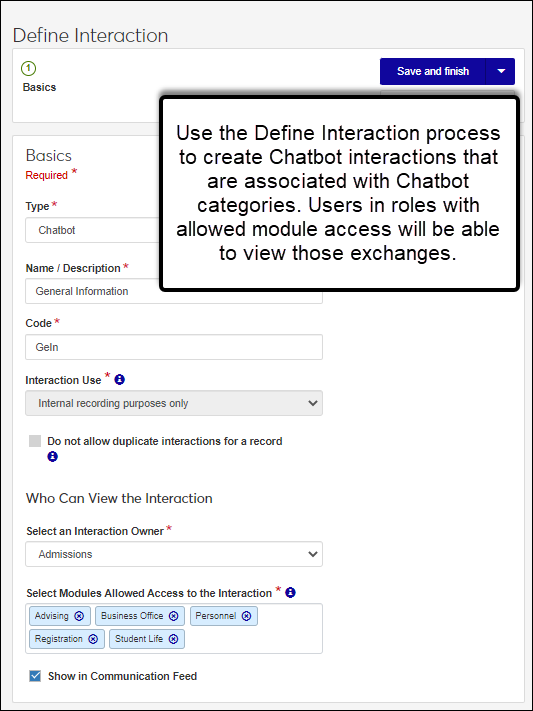Click into the Code input field
Image resolution: width=533 pixels, height=711 pixels.
(x=174, y=347)
